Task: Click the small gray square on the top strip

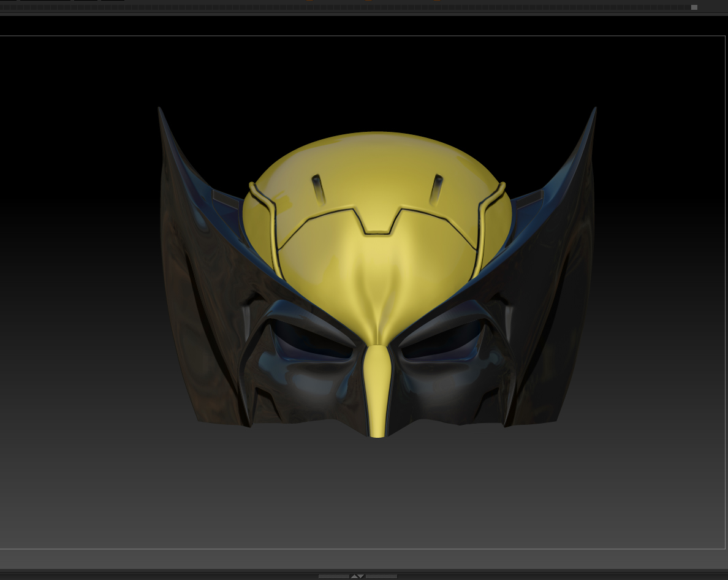Action: pos(694,7)
